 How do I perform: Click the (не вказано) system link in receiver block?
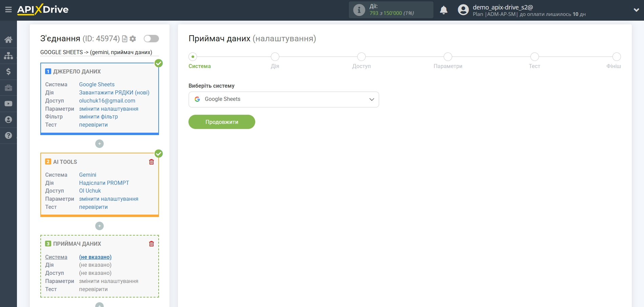coord(95,257)
